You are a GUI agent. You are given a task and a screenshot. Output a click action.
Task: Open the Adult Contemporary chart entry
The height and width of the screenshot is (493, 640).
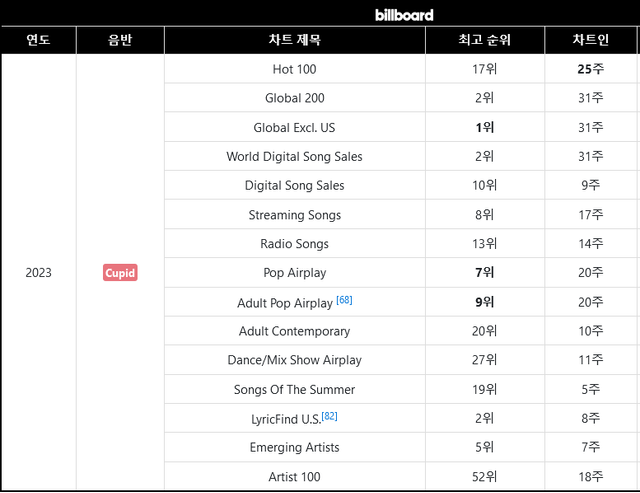pos(294,331)
